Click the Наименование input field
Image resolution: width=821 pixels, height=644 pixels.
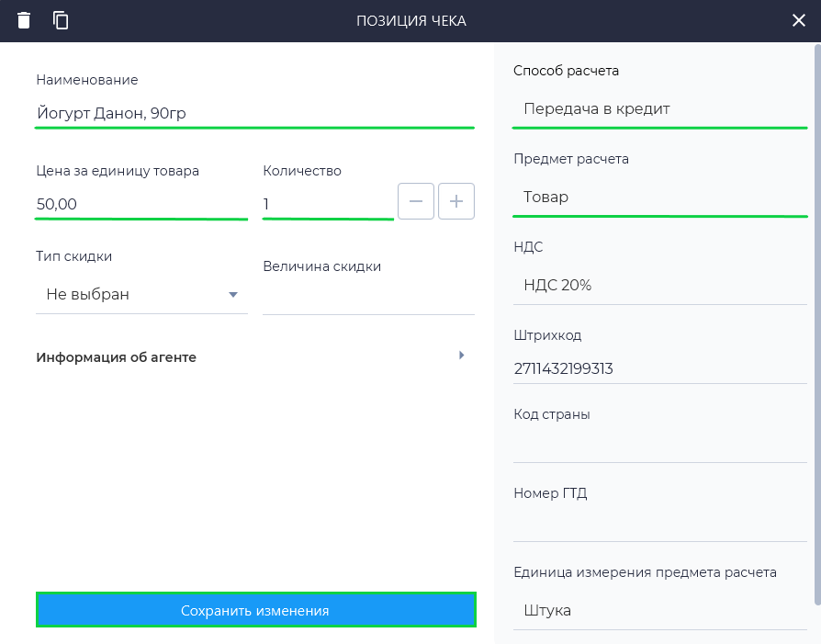click(x=254, y=114)
